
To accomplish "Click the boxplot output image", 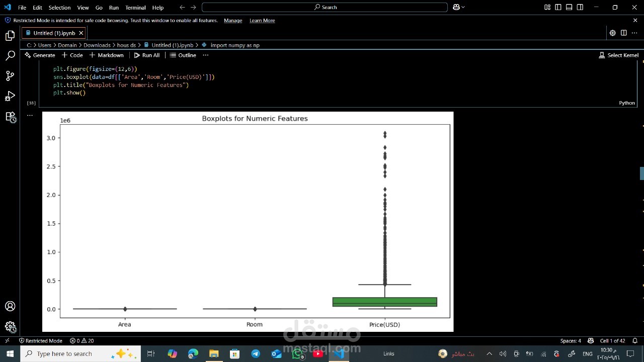I will [x=248, y=222].
